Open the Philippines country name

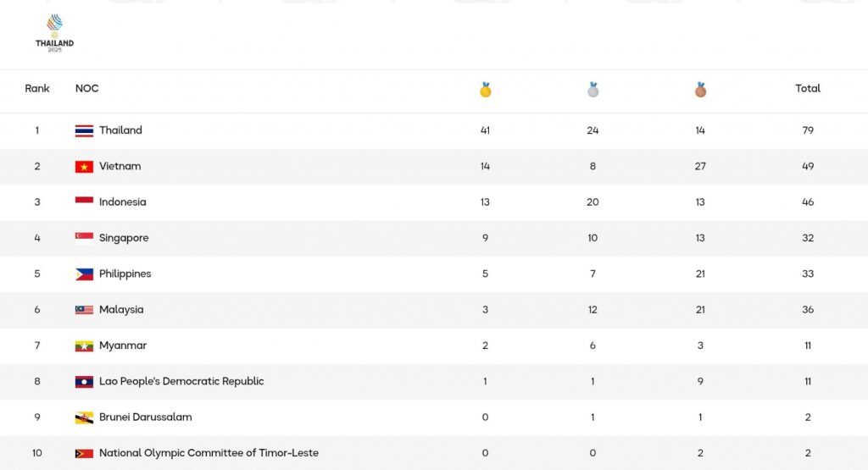pos(125,274)
